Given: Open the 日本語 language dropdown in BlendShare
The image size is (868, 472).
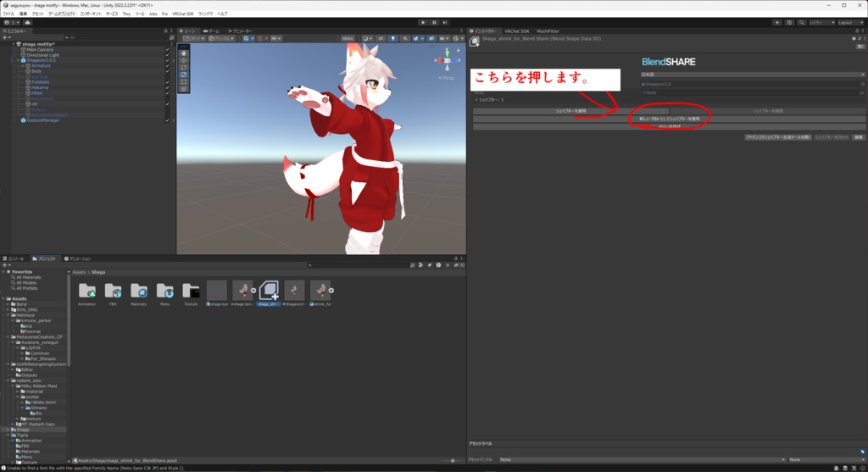Looking at the screenshot, I should pyautogui.click(x=752, y=75).
